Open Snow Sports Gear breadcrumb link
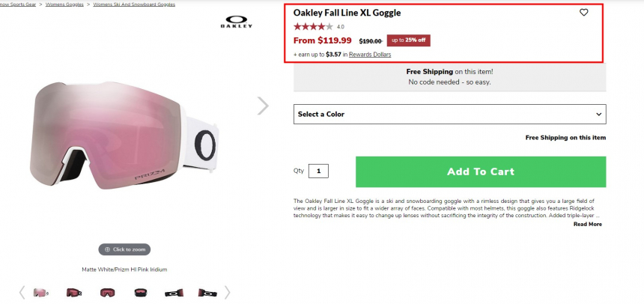 pos(18,4)
